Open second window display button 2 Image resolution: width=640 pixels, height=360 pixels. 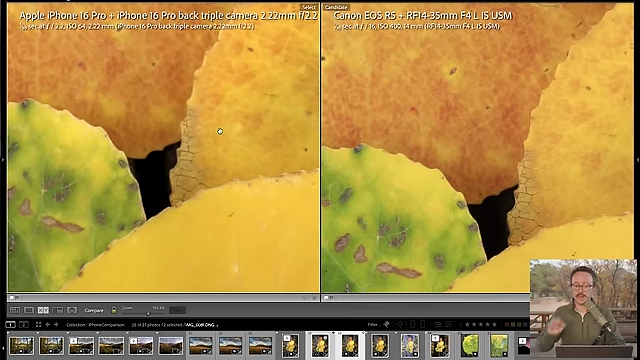[24, 324]
